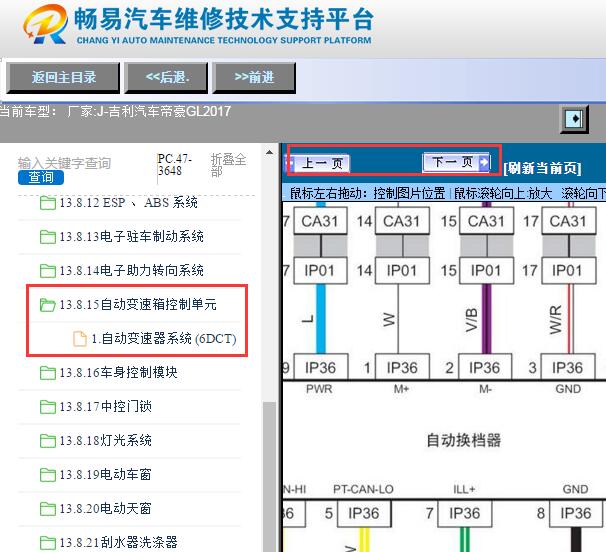Expand folder 13.8.12 ESP、ABS 系统
Screen dimensions: 606x552
click(119, 203)
